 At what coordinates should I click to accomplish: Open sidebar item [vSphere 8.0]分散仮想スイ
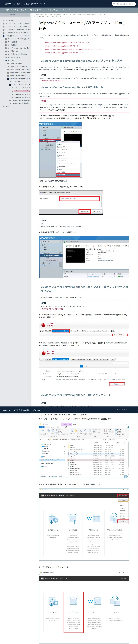(x=21, y=103)
